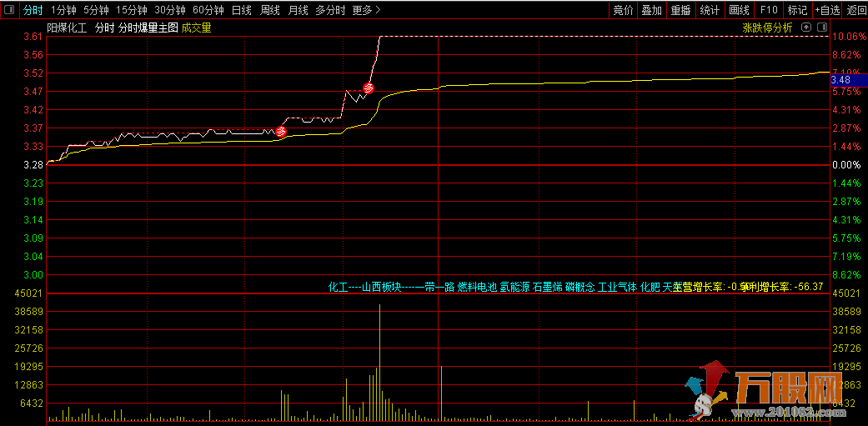Click the first red 多 signal marker
The width and height of the screenshot is (868, 426).
(x=281, y=132)
